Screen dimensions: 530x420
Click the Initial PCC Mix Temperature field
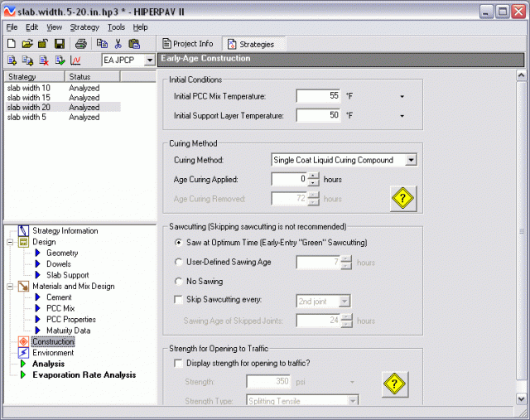[318, 96]
